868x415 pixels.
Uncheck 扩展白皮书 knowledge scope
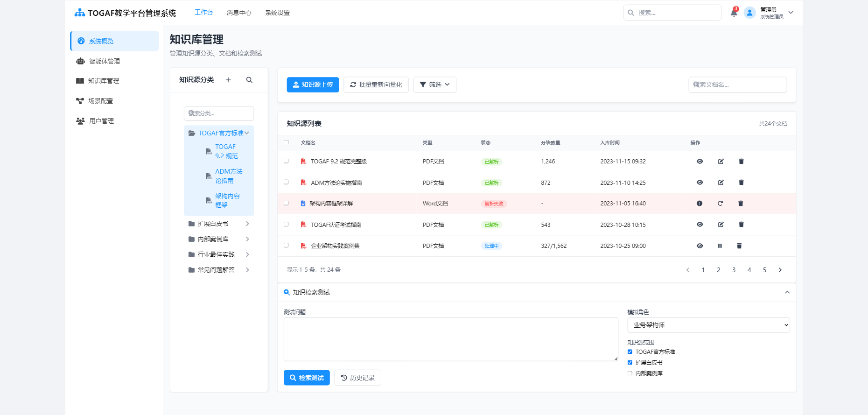630,363
